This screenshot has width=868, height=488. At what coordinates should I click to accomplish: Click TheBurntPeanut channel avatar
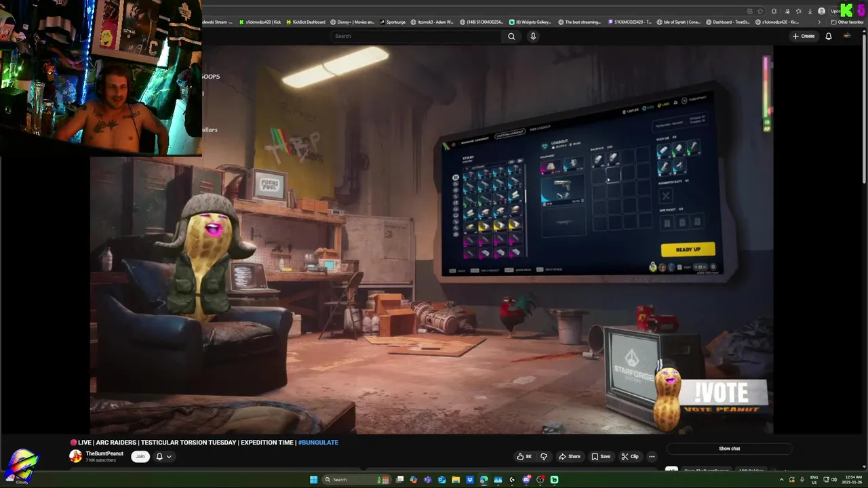pyautogui.click(x=75, y=456)
